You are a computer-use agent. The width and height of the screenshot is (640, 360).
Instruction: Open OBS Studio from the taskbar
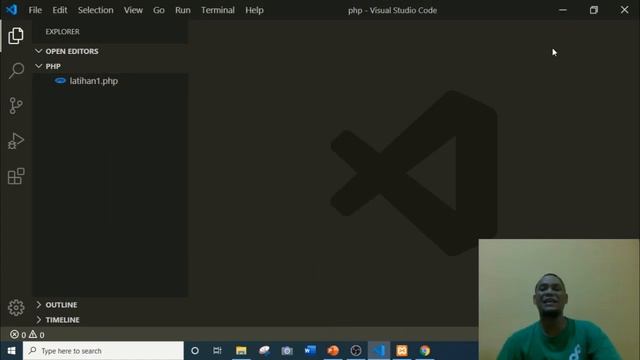tap(356, 351)
